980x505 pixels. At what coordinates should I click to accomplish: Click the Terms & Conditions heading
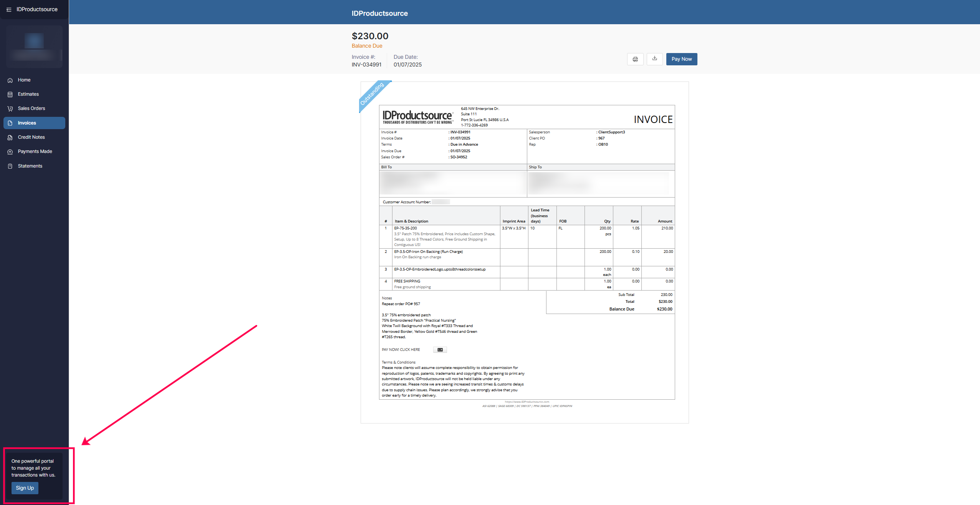click(399, 362)
